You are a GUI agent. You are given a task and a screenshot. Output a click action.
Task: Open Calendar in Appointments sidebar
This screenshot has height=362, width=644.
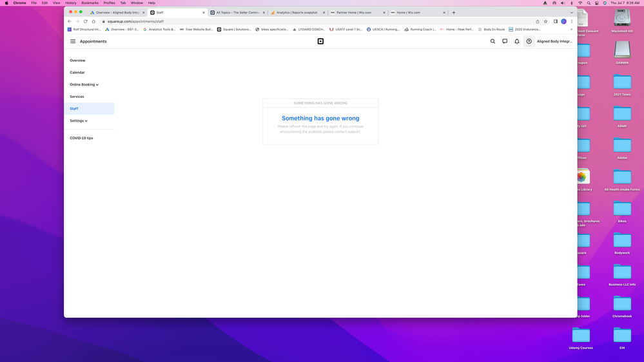click(x=77, y=72)
